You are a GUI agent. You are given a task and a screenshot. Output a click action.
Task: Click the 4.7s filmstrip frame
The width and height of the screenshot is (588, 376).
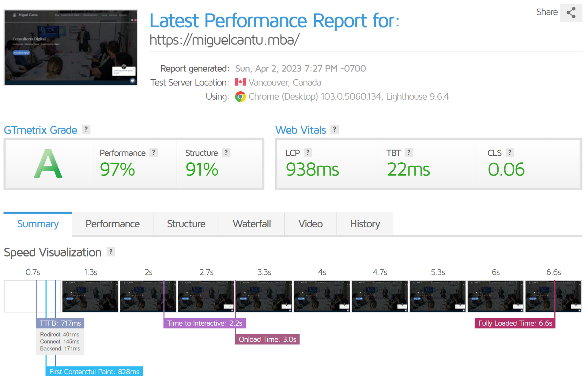380,296
